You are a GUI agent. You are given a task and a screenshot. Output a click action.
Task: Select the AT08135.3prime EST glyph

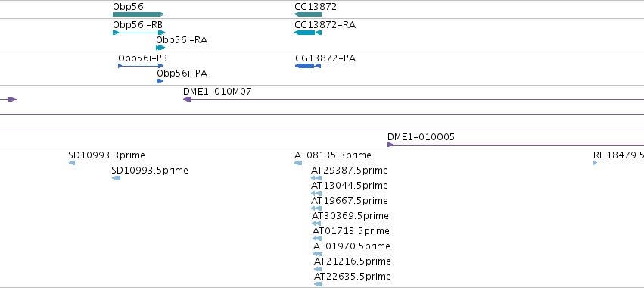pos(298,163)
